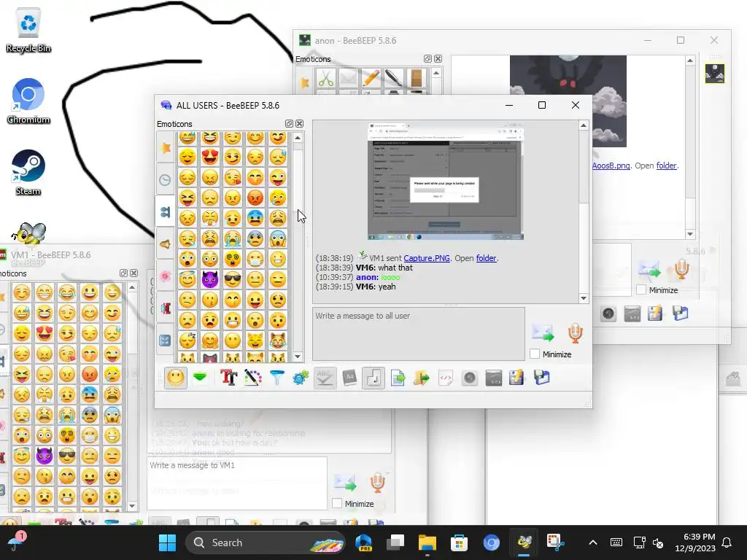Screen dimensions: 747x560
Task: Focus 'Write a message to VM1' field
Action: (x=237, y=483)
